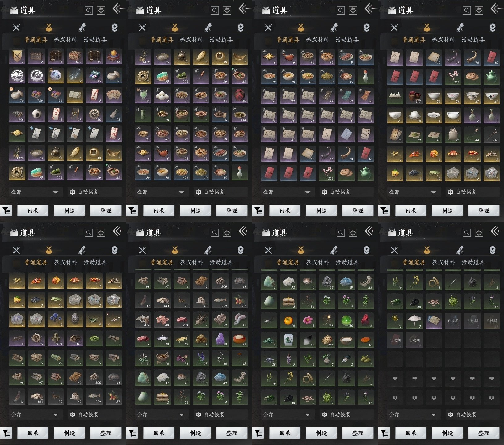
Task: Select the arrows item with count 216
Action: tap(491, 135)
